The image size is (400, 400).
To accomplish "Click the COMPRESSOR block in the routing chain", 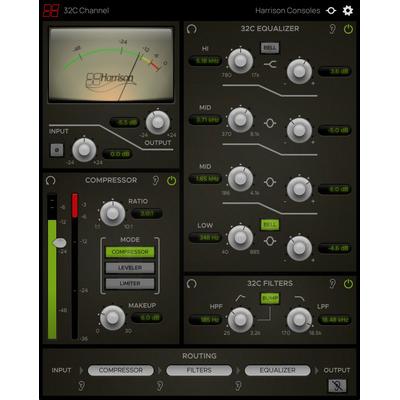I will click(121, 370).
